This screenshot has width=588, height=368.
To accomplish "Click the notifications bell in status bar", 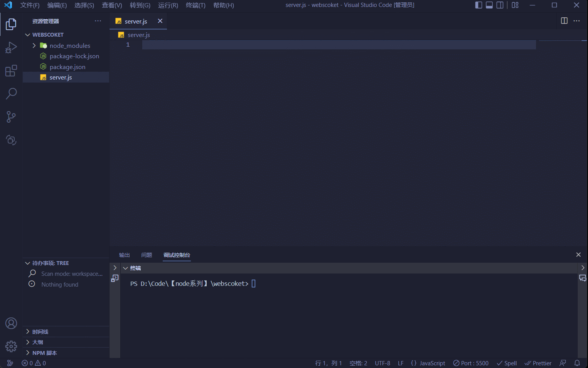I will point(576,363).
